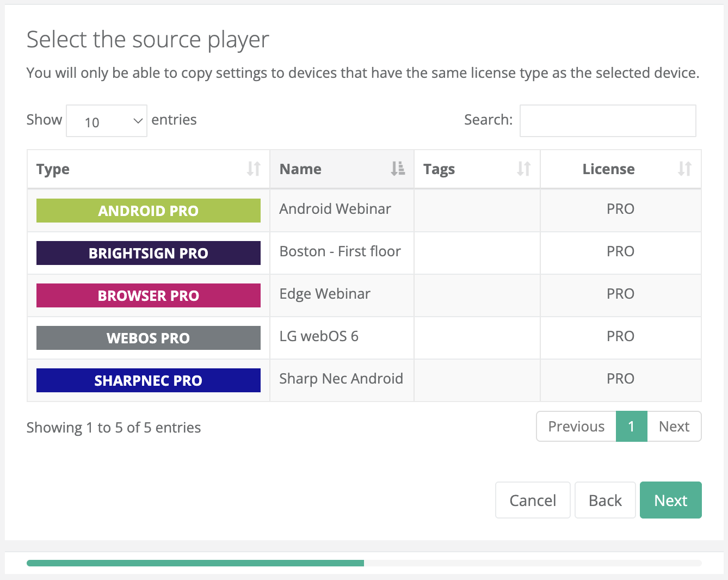This screenshot has width=728, height=580.
Task: Select the ANDROID PRO type badge
Action: [x=148, y=211]
